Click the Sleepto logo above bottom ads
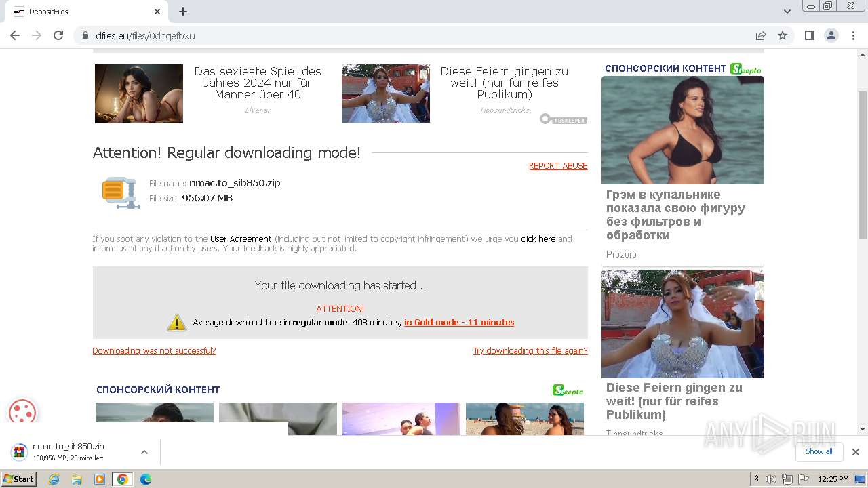 (568, 390)
